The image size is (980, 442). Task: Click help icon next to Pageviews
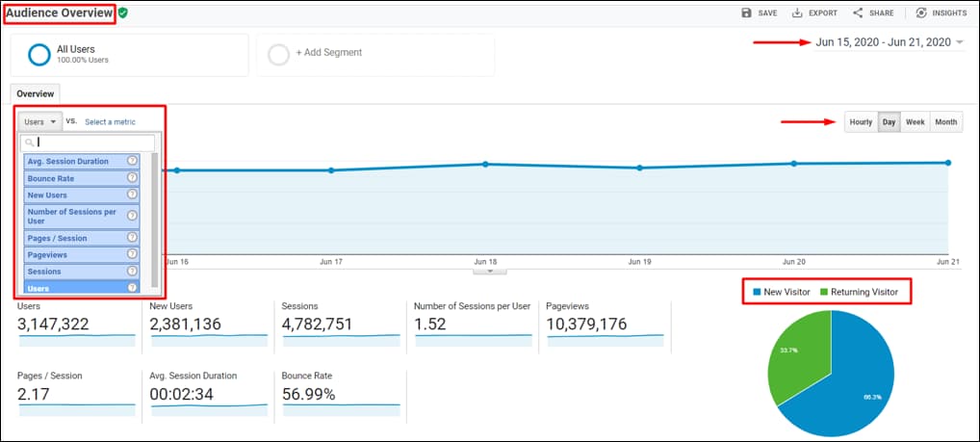(x=132, y=254)
